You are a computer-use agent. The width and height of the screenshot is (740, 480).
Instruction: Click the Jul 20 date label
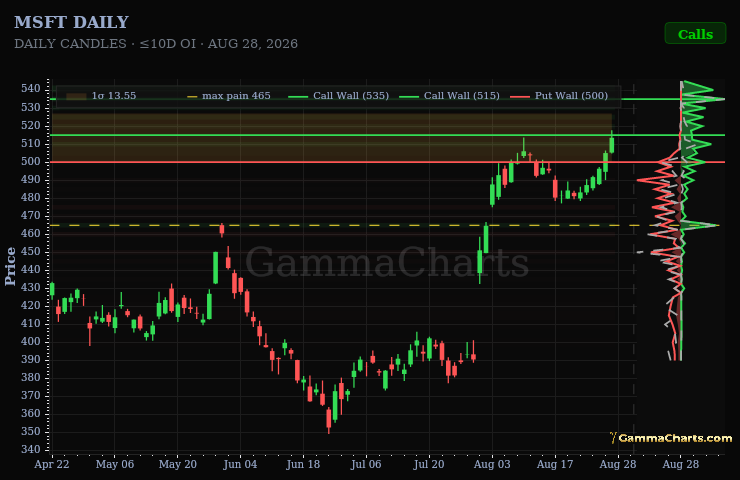(x=429, y=464)
